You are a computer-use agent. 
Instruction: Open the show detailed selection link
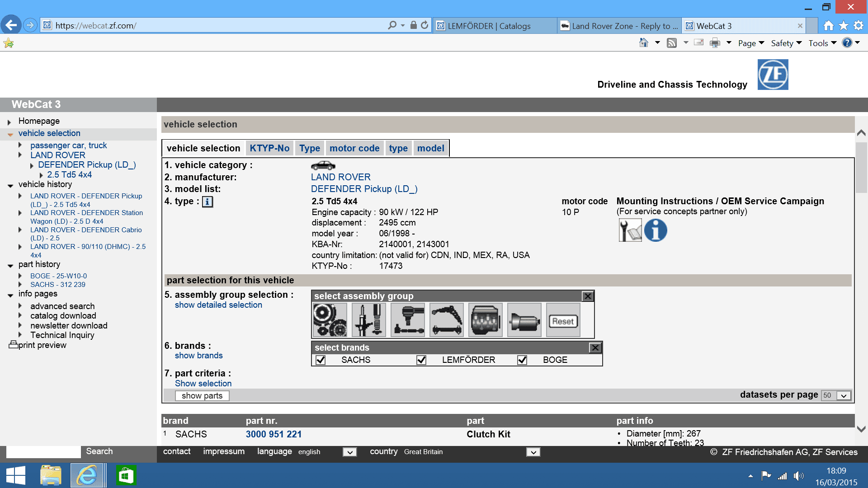click(x=218, y=305)
